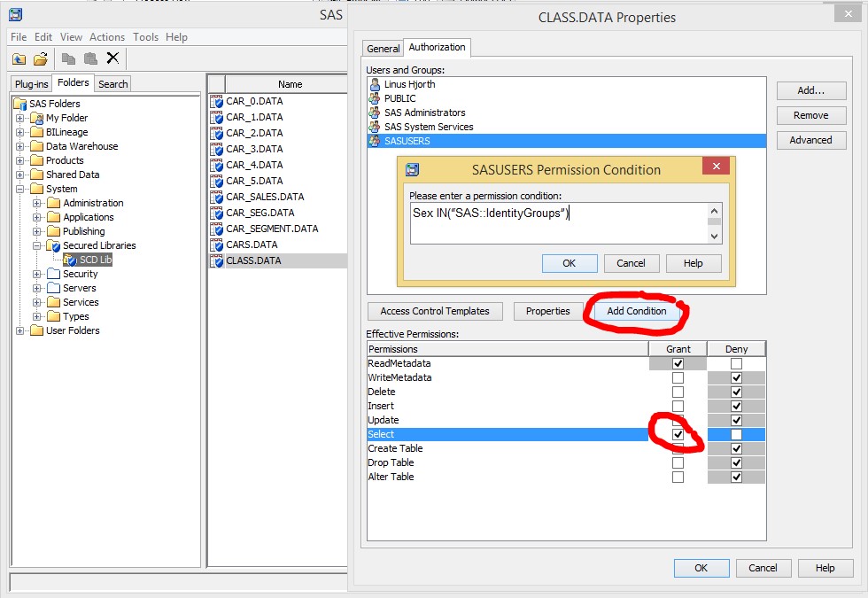868x598 pixels.
Task: Expand the BILineage tree node
Action: [x=19, y=132]
